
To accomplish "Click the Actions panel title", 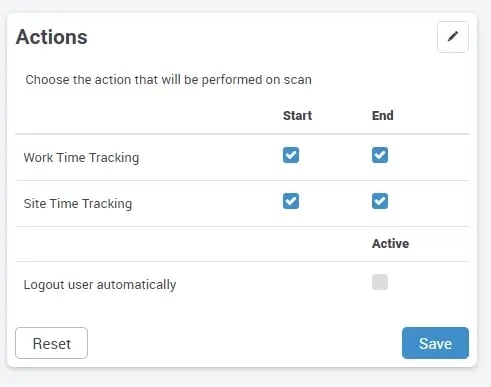I will pyautogui.click(x=52, y=37).
